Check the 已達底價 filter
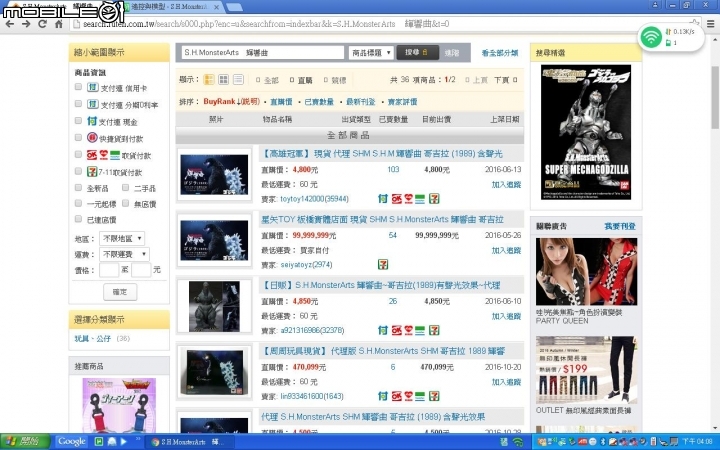 (79, 219)
